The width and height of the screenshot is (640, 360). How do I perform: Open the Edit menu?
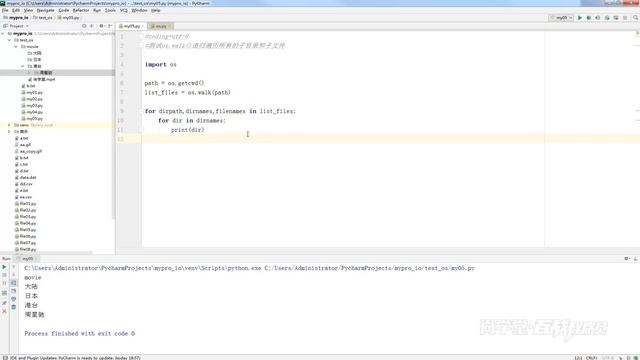click(x=16, y=10)
